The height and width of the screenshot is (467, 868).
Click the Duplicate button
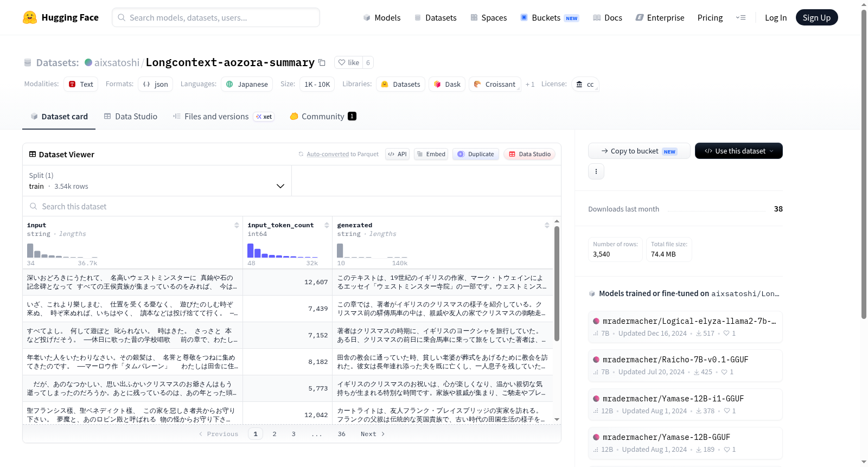click(x=476, y=154)
